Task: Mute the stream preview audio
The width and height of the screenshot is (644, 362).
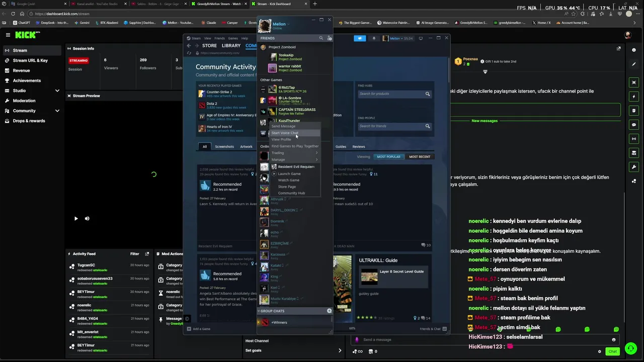Action: [87, 218]
